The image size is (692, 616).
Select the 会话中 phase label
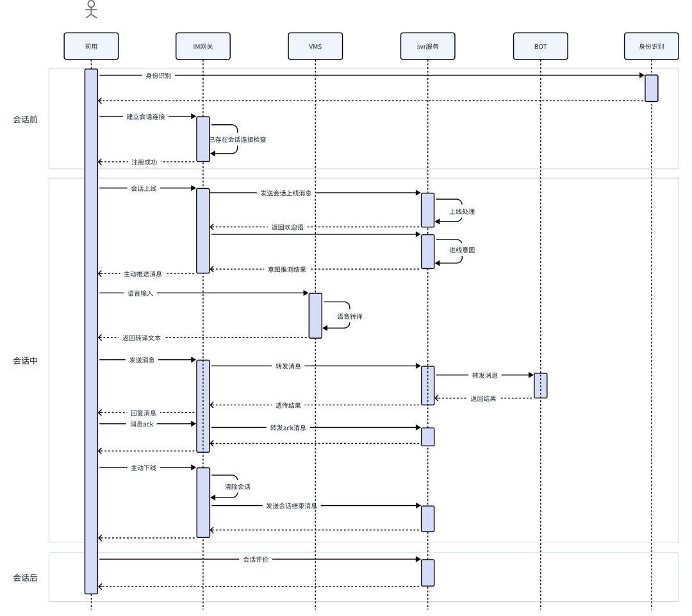coord(25,361)
